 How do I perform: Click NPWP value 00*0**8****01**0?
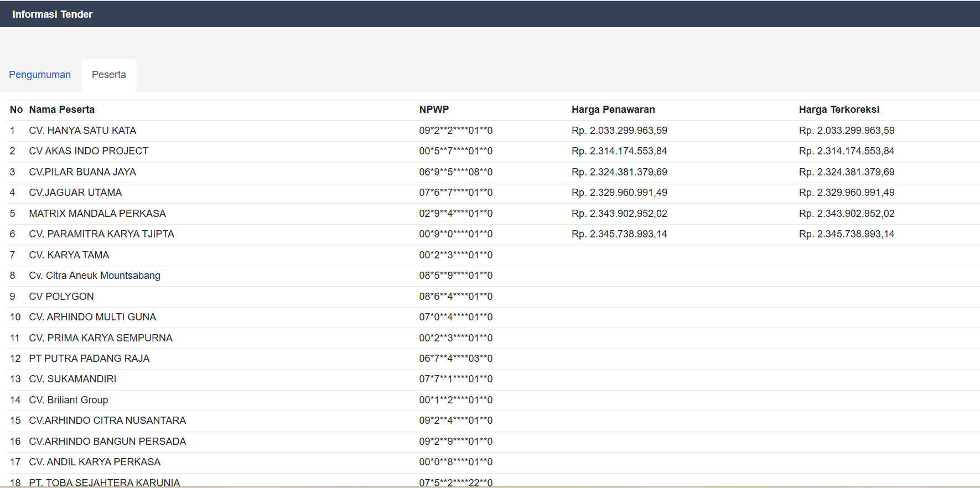(456, 462)
